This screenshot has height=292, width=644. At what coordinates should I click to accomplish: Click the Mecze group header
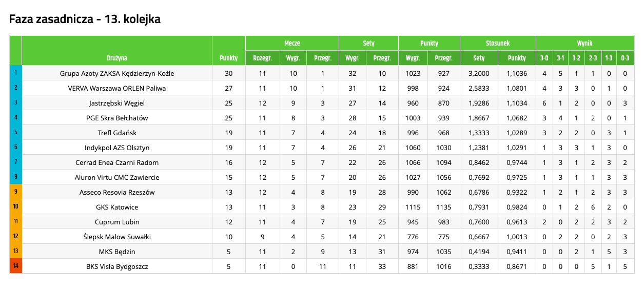[x=292, y=44]
